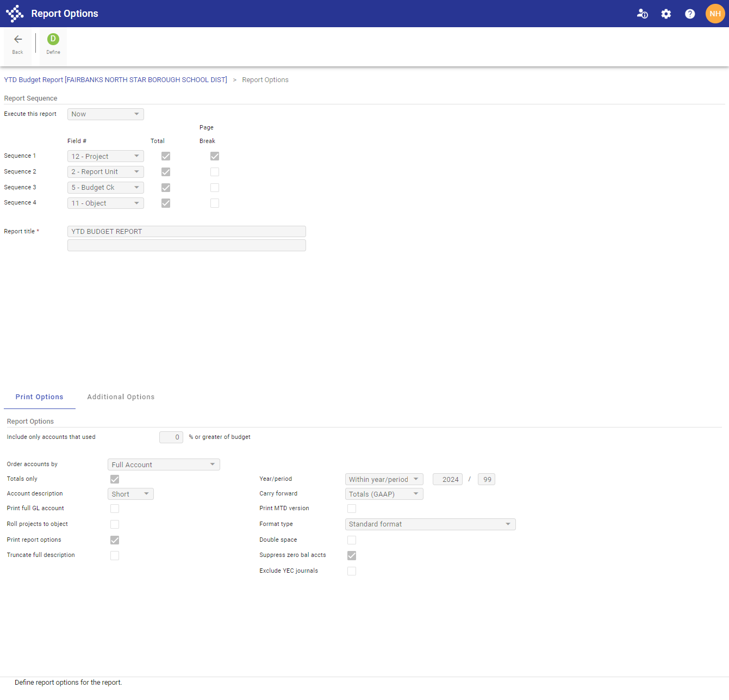Image resolution: width=729 pixels, height=700 pixels.
Task: Switch to Additional Options tab
Action: tap(121, 397)
